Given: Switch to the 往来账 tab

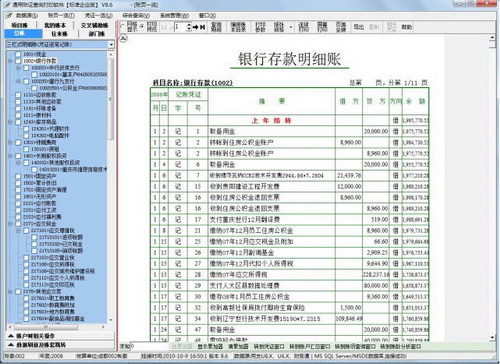Looking at the screenshot, I should pyautogui.click(x=59, y=34).
